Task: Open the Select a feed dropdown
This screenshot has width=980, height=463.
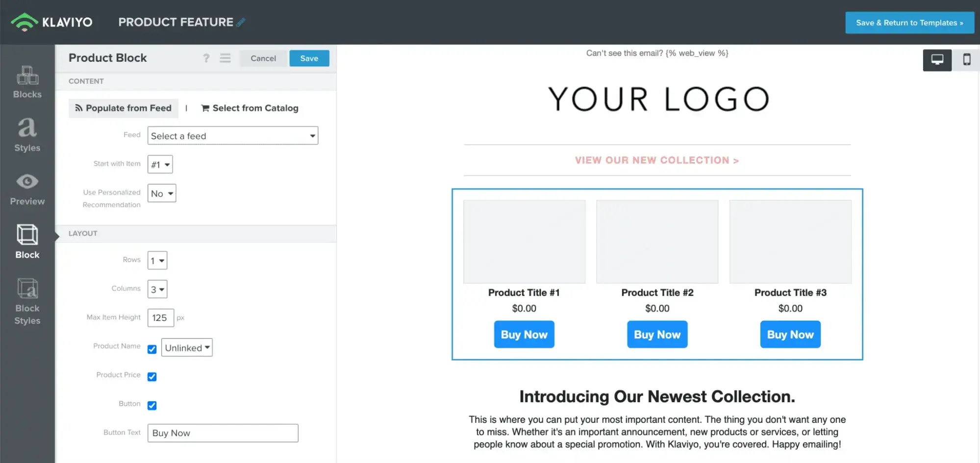Action: coord(232,136)
